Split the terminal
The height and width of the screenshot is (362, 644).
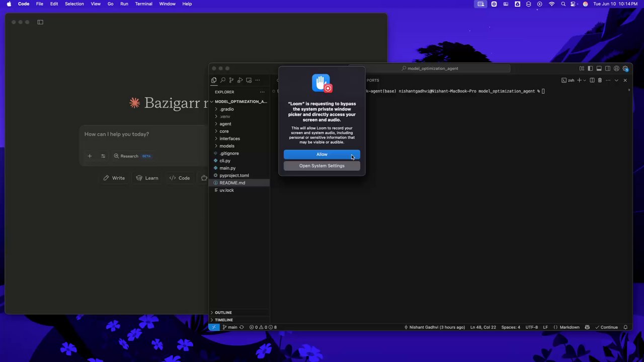(592, 80)
